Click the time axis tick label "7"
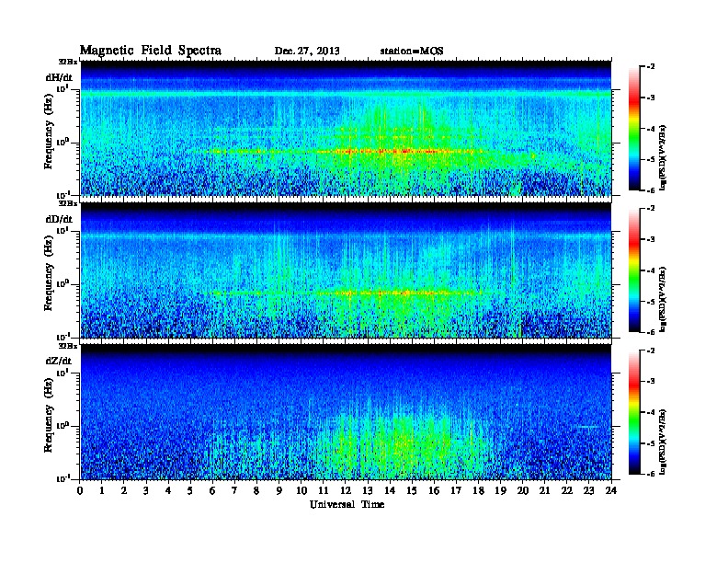The width and height of the screenshot is (728, 563). (235, 490)
